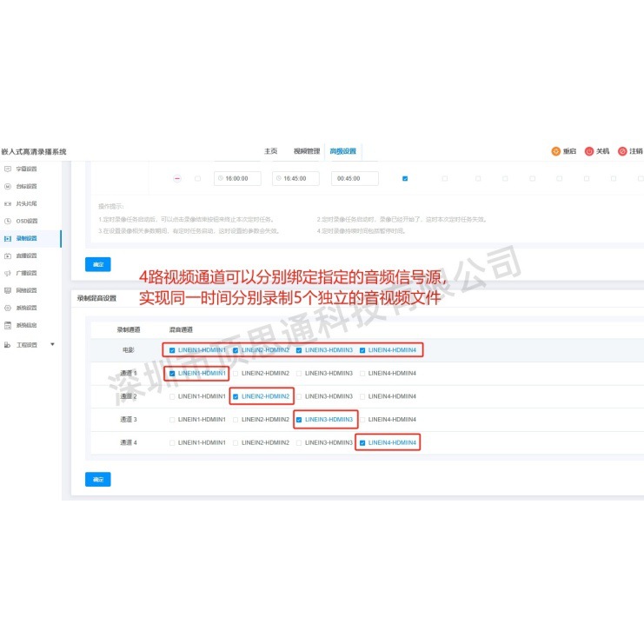Viewport: 644px width, 644px height.
Task: Click the orange 重启 restart icon
Action: (x=555, y=151)
